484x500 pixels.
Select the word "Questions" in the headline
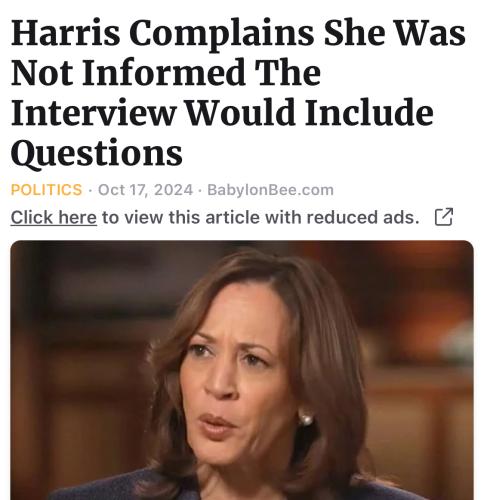(97, 153)
